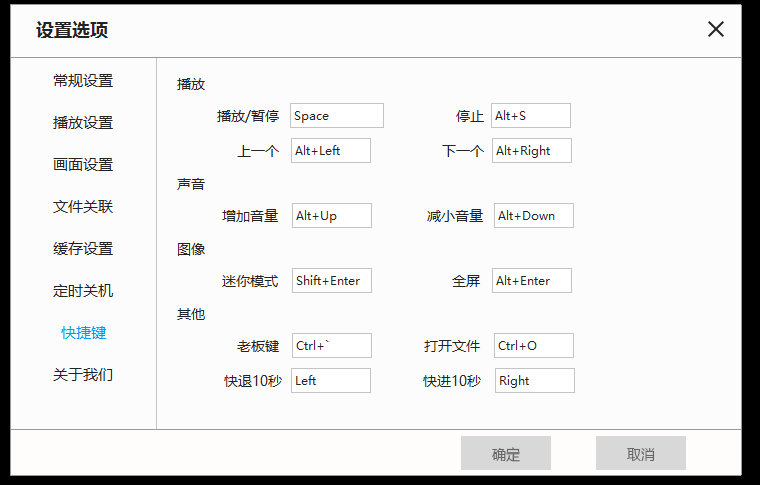The width and height of the screenshot is (760, 485).
Task: Edit the 打开文件 shortcut Ctrl+O
Action: (x=534, y=345)
